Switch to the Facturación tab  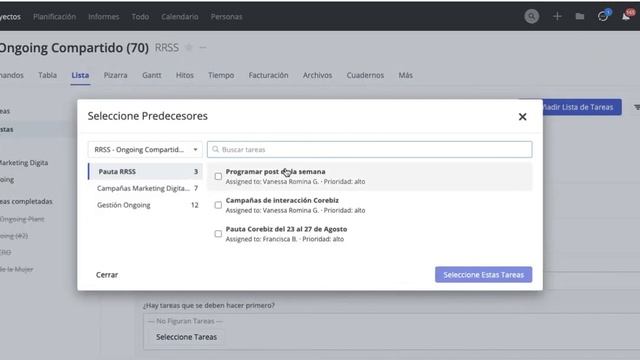pyautogui.click(x=269, y=75)
